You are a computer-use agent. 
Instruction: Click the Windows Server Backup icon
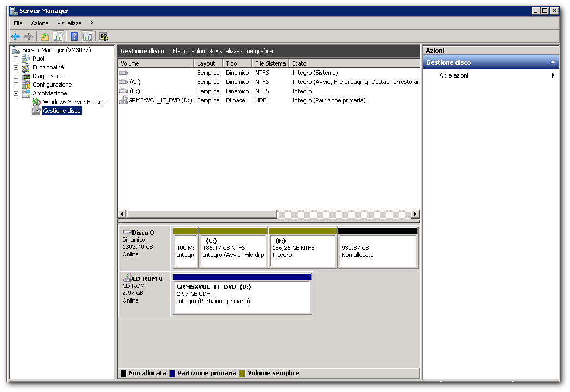(36, 102)
